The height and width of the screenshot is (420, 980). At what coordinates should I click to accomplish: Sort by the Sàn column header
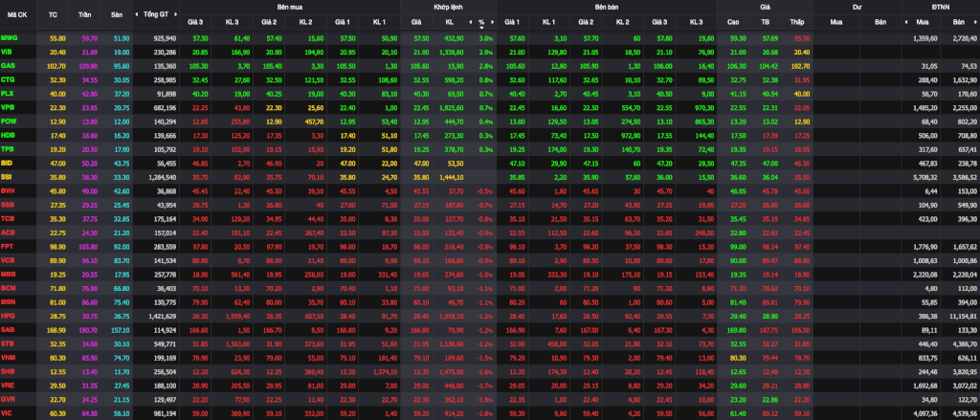tap(116, 13)
